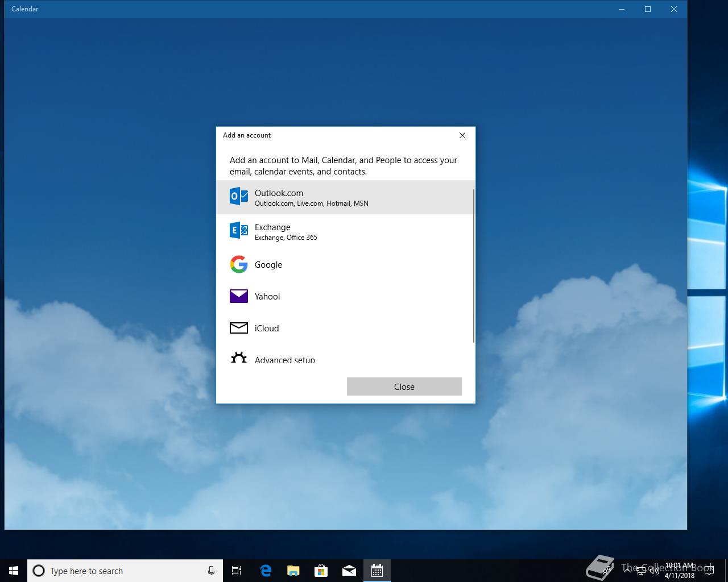Click the microphone icon in the search box
This screenshot has height=582, width=728.
(211, 571)
